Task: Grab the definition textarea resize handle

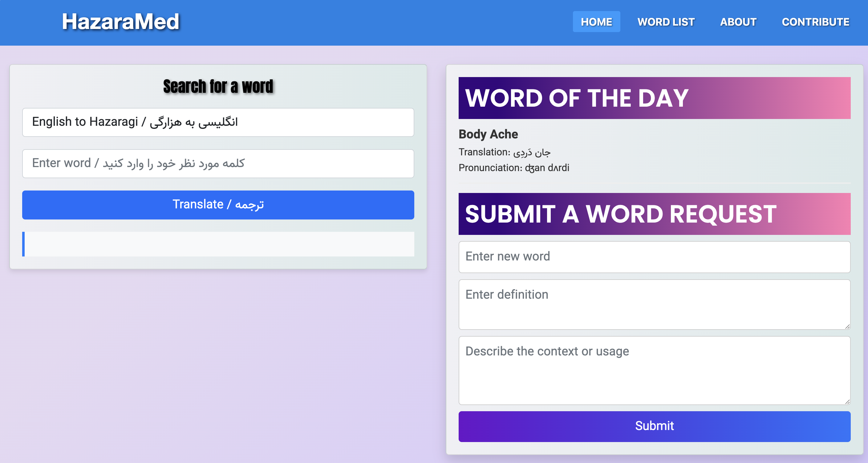Action: coord(847,326)
